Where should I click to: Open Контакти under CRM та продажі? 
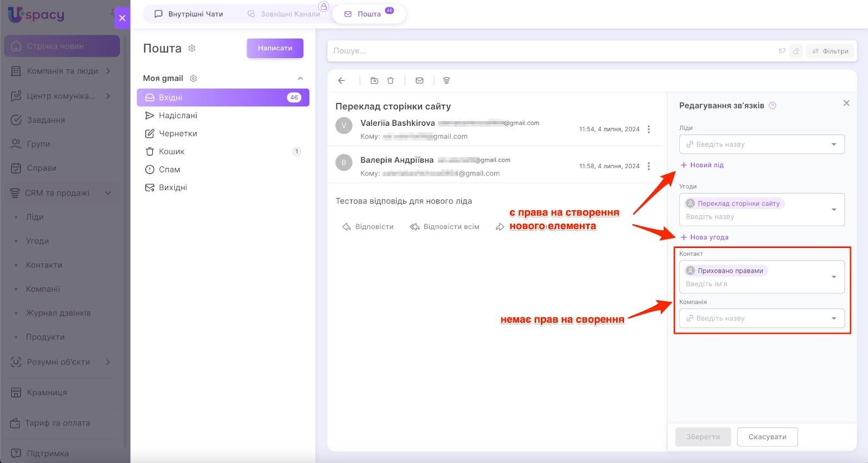44,265
